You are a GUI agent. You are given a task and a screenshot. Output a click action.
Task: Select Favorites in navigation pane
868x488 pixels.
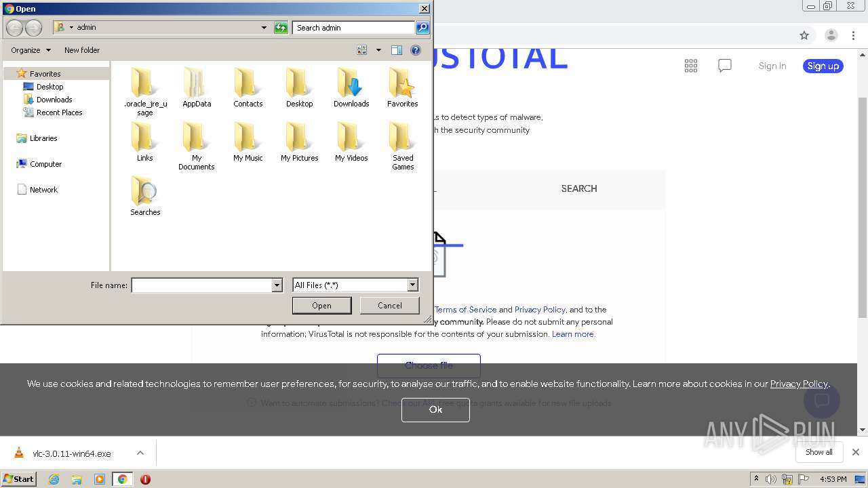(45, 73)
